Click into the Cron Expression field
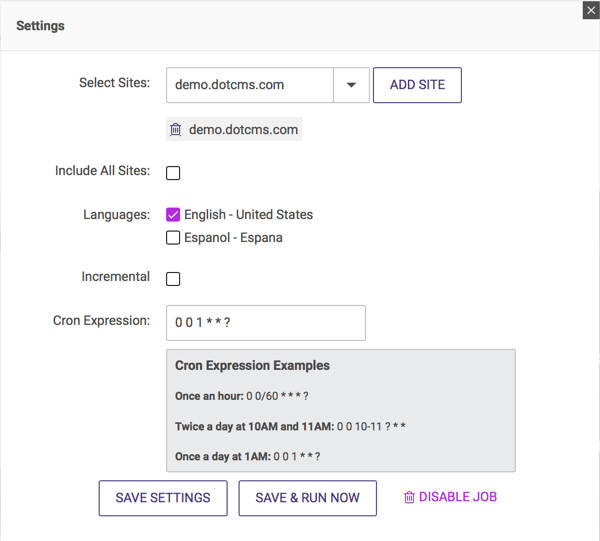 [265, 323]
